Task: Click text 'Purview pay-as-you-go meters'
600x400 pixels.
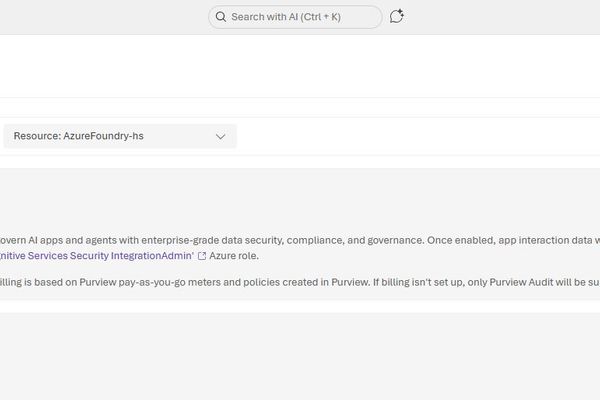Action: coord(150,282)
